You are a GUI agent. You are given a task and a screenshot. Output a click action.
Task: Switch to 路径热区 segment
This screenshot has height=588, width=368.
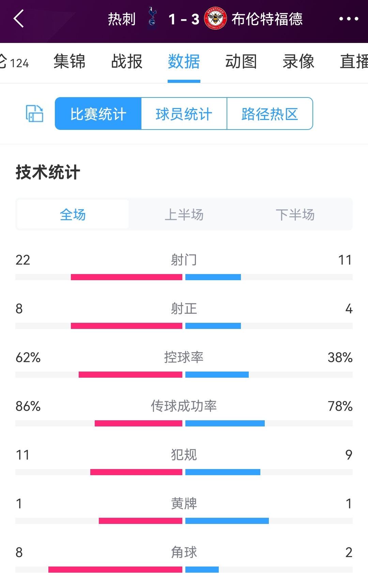point(270,114)
